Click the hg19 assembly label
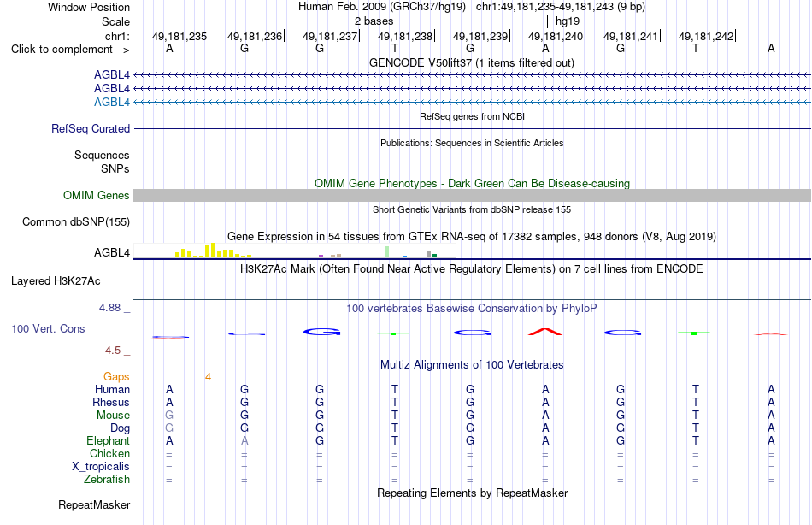The height and width of the screenshot is (525, 812). (x=568, y=21)
